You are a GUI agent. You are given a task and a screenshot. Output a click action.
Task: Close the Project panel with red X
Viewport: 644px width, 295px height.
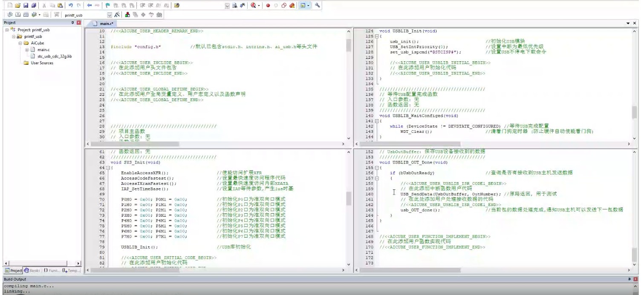click(x=78, y=23)
